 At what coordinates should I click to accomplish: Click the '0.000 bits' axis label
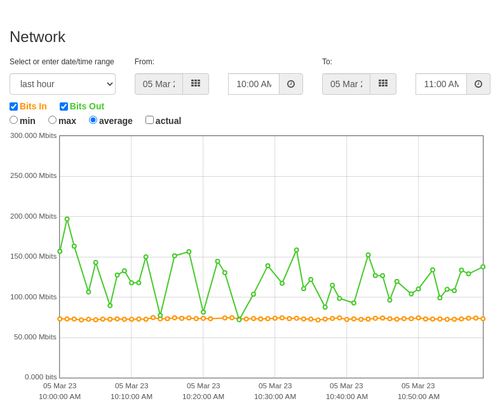(x=41, y=377)
